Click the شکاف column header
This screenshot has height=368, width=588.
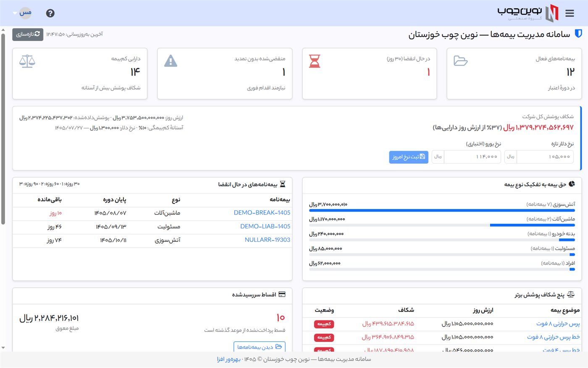406,310
